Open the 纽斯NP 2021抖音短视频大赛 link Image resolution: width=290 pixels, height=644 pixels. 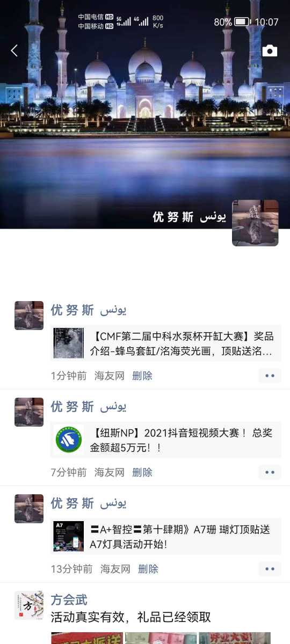pyautogui.click(x=166, y=440)
